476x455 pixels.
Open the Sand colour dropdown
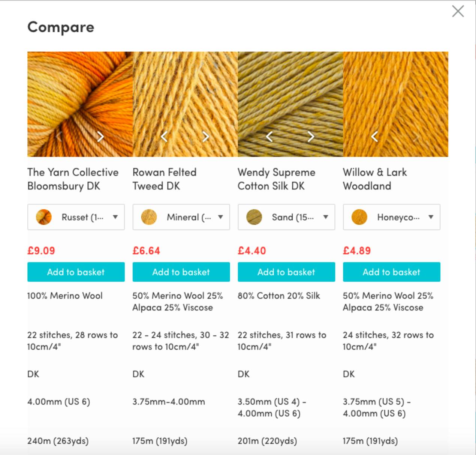(286, 217)
